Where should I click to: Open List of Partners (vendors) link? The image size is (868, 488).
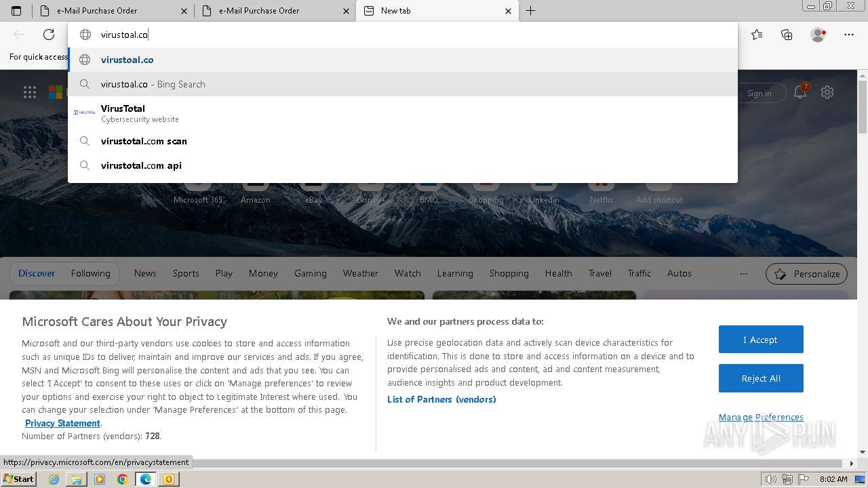(x=441, y=399)
